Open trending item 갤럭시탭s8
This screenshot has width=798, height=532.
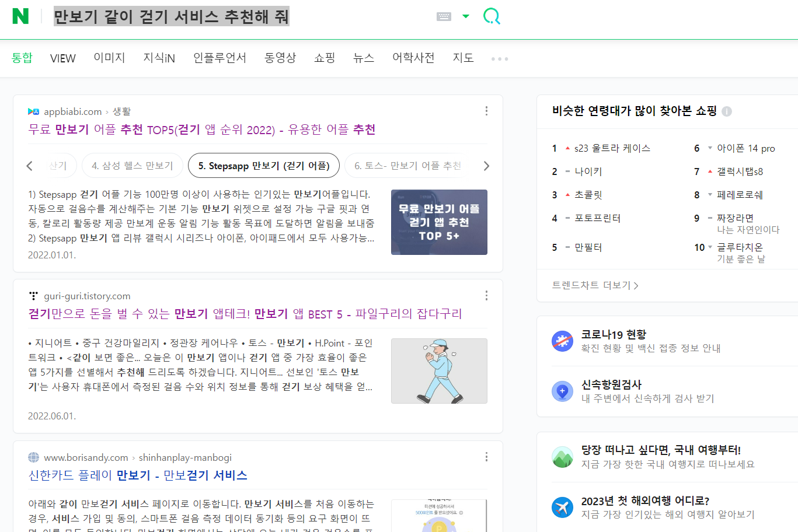coord(740,171)
